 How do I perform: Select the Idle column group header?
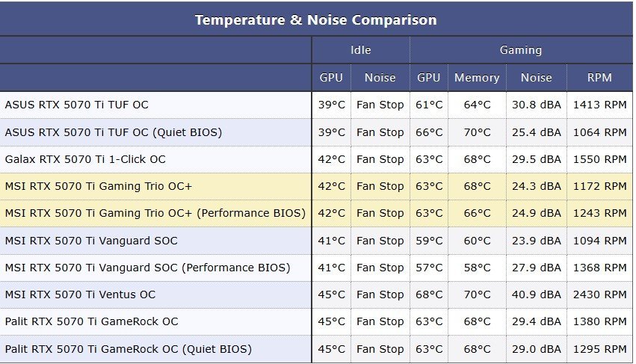point(360,50)
